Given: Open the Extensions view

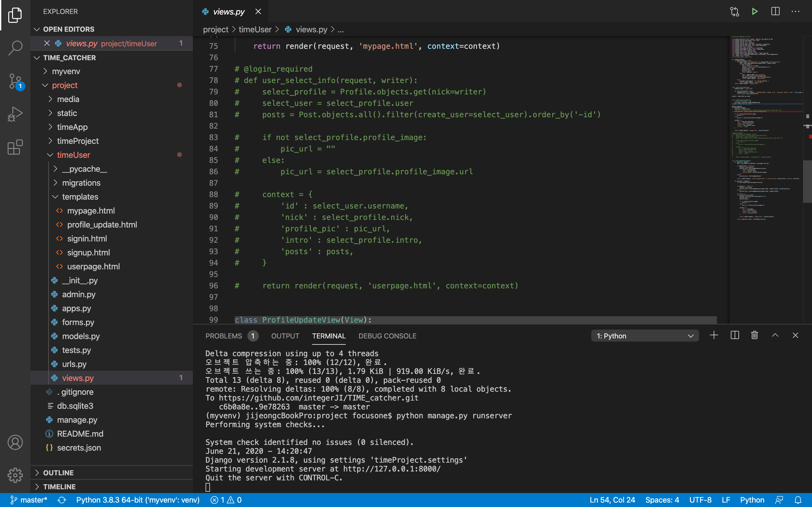Looking at the screenshot, I should (x=15, y=147).
